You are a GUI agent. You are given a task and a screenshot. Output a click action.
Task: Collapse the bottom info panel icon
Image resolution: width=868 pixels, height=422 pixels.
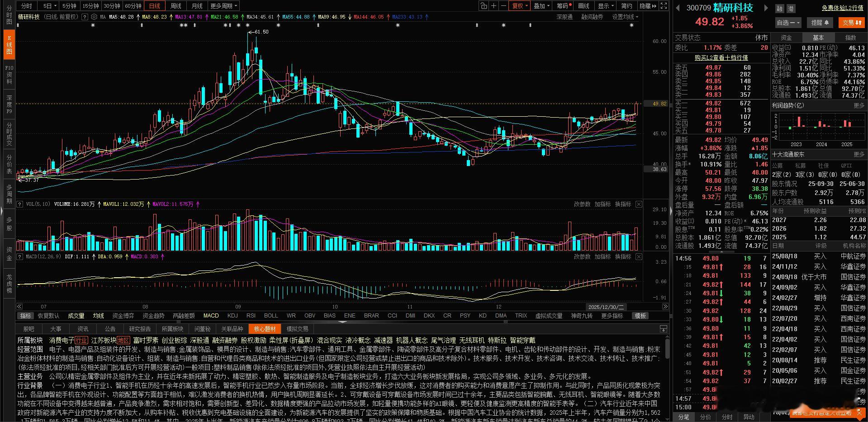click(663, 329)
